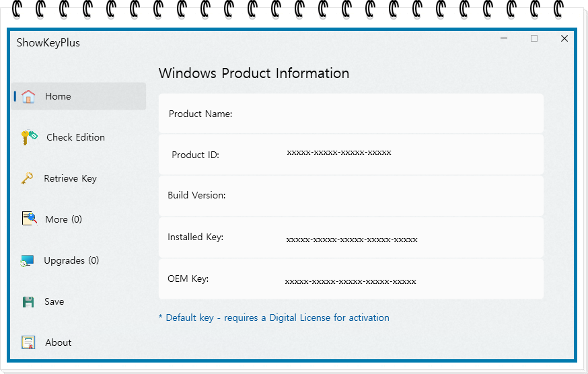This screenshot has width=588, height=374.
Task: Click the OEM Key label
Action: click(x=188, y=278)
